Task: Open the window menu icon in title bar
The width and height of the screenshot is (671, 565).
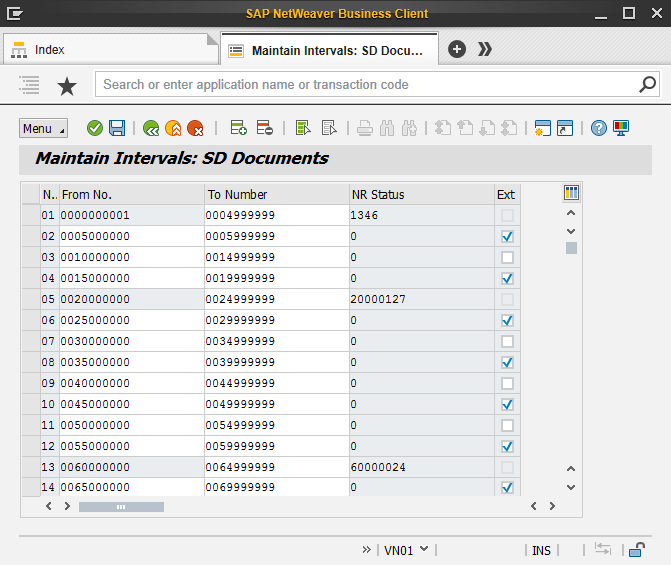Action: click(15, 13)
